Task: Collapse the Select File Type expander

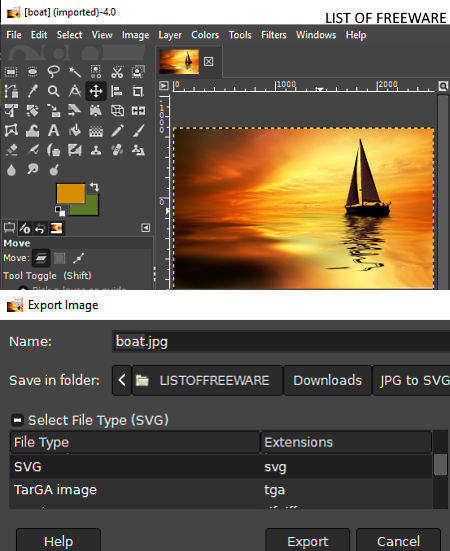Action: coord(17,420)
